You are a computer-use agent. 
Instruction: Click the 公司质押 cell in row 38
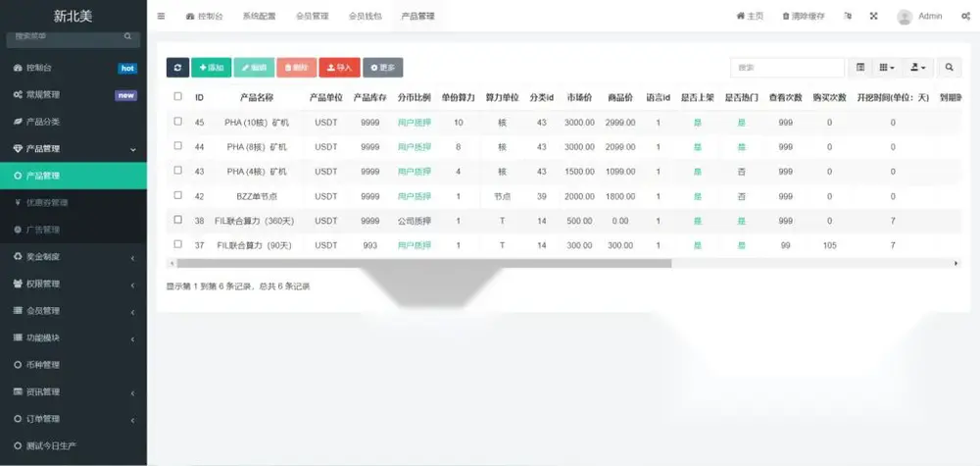click(415, 221)
